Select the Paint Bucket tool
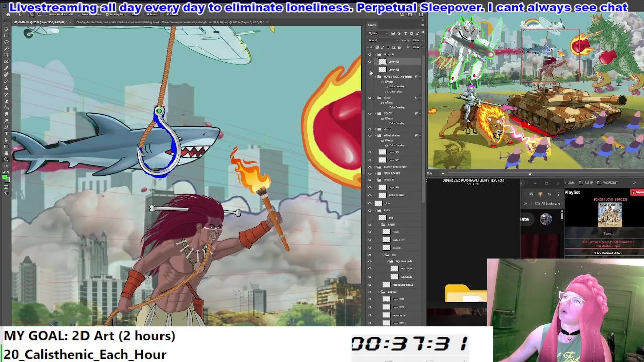Viewport: 644px width, 362px height. point(6,107)
